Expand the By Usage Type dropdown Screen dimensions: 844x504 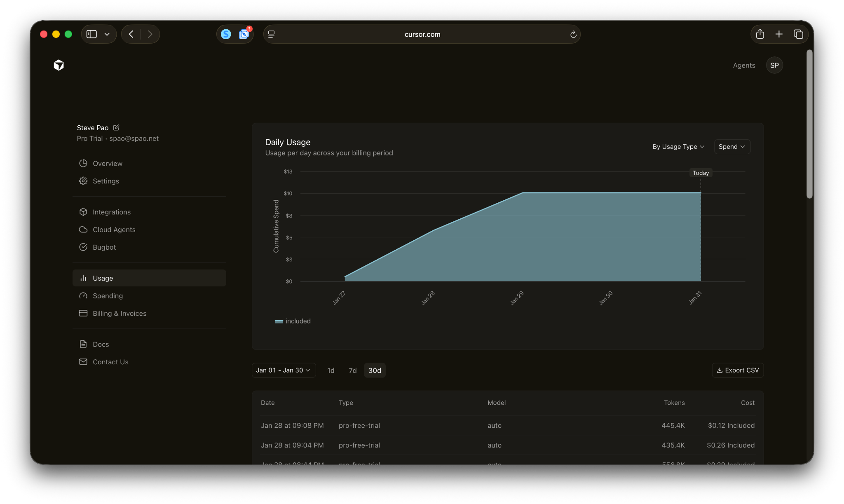click(x=678, y=147)
